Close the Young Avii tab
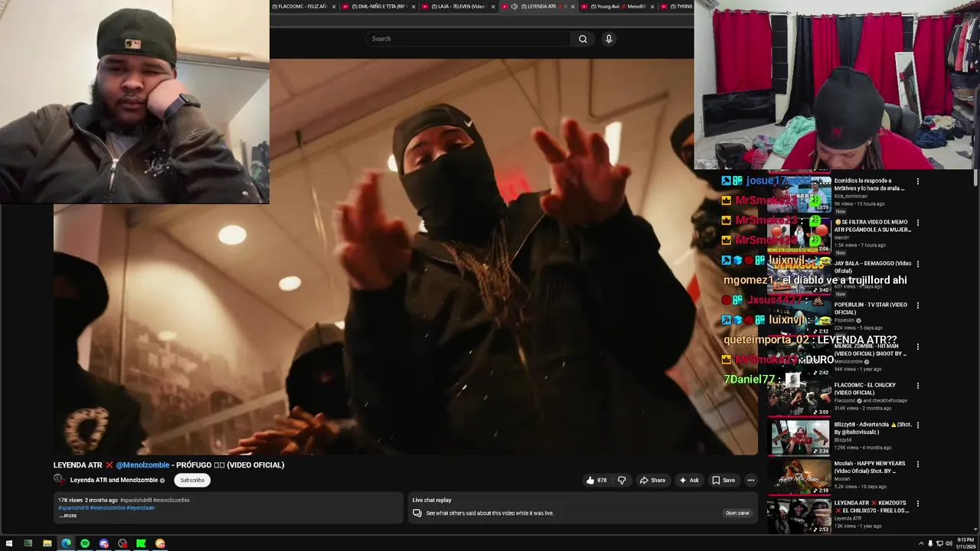 pyautogui.click(x=653, y=6)
